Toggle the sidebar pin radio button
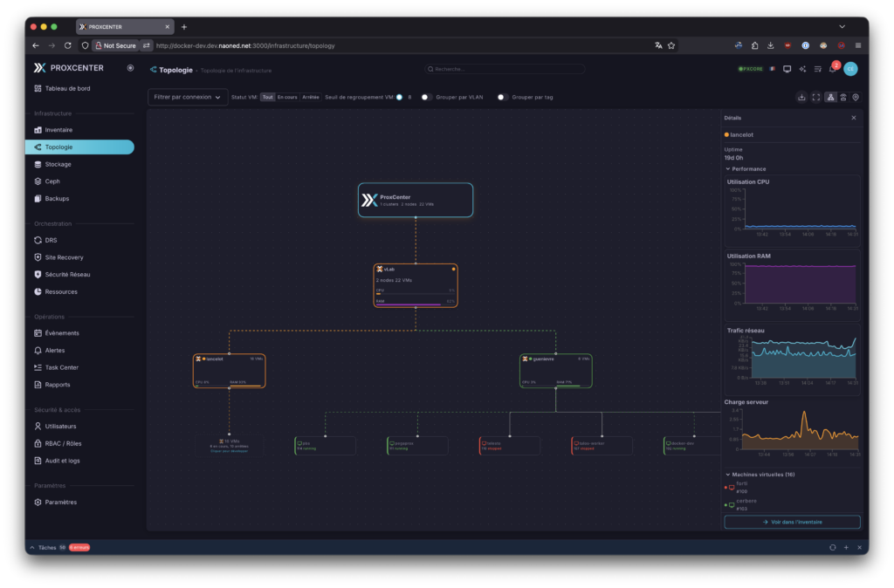Viewport: 894px width, 588px height. [130, 67]
